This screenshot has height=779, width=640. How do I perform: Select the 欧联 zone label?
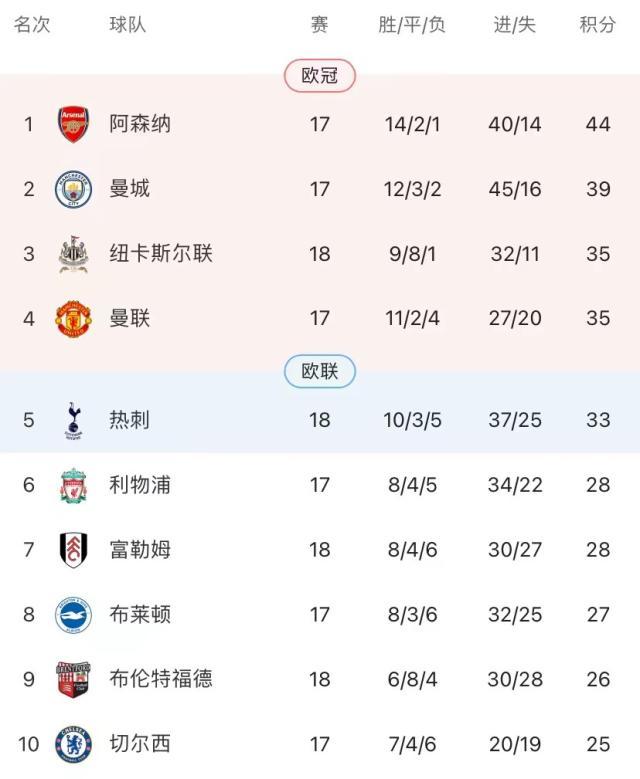pyautogui.click(x=320, y=372)
